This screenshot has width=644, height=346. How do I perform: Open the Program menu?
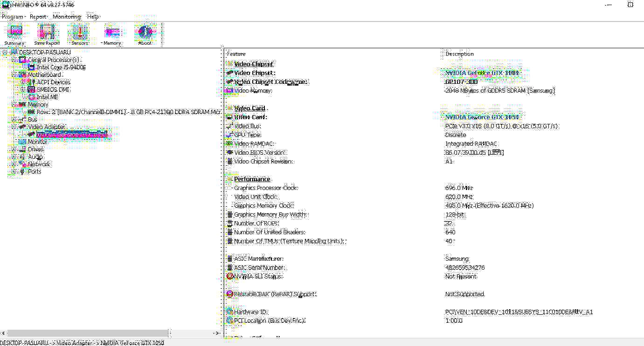coord(13,16)
